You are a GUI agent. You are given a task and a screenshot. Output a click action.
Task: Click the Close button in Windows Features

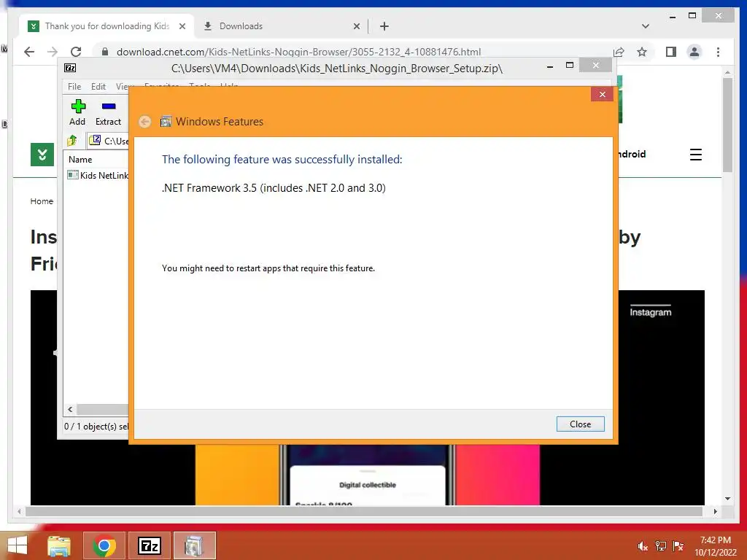580,424
